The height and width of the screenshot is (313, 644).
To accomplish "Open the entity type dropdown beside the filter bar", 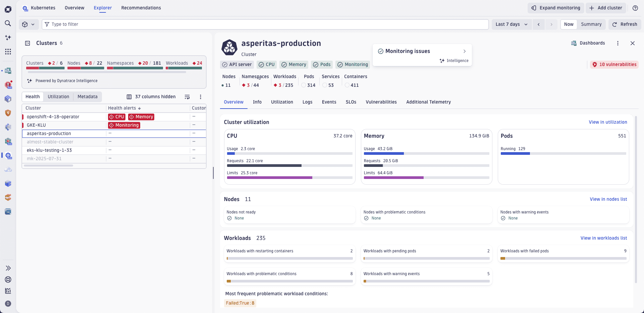I will pyautogui.click(x=29, y=24).
